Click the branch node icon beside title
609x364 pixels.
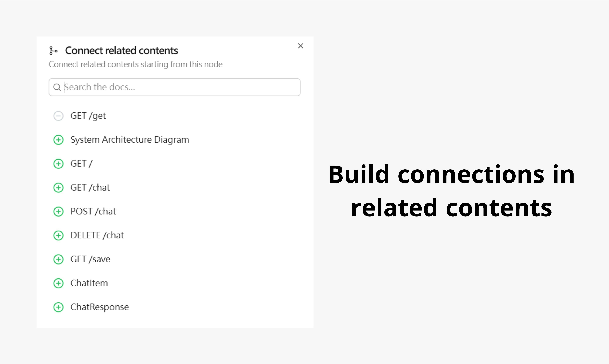coord(53,51)
